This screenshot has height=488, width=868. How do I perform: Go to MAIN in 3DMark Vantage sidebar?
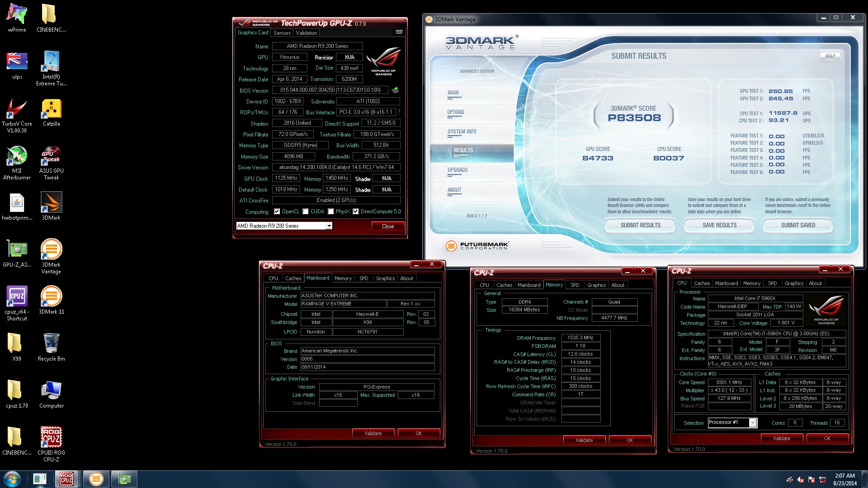pos(453,93)
